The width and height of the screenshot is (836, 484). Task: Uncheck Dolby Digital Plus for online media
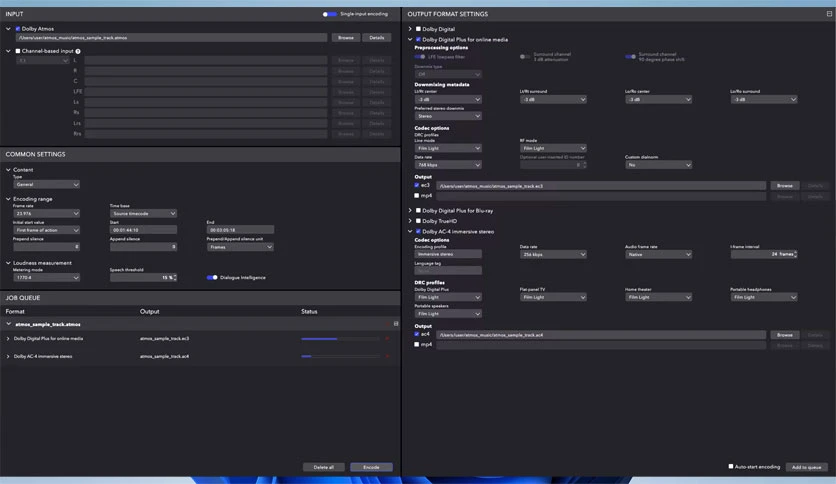[418, 39]
